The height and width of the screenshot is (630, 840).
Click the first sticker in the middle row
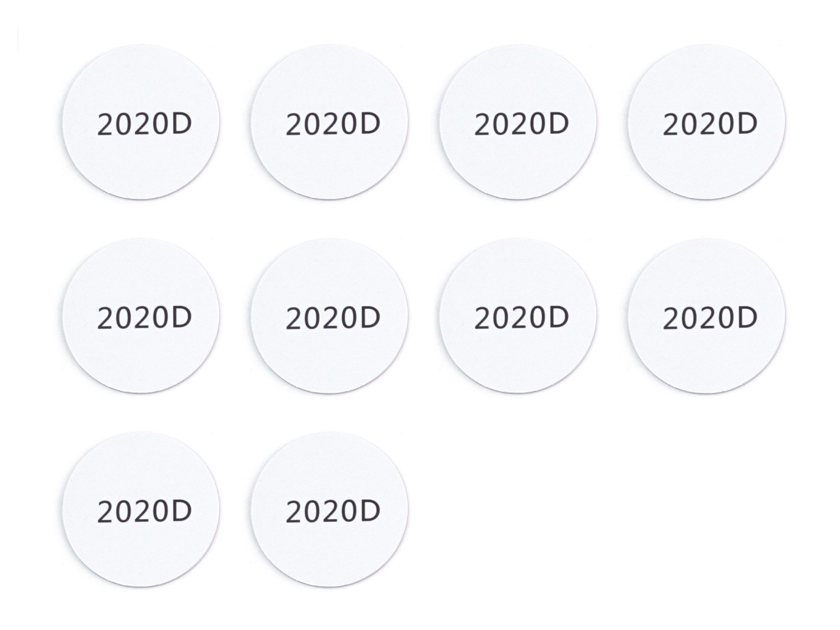coord(141,316)
